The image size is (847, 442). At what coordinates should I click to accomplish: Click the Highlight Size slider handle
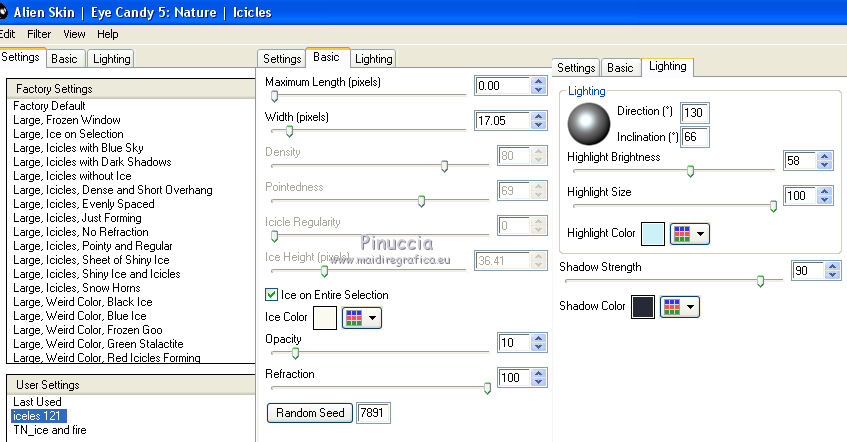click(773, 206)
